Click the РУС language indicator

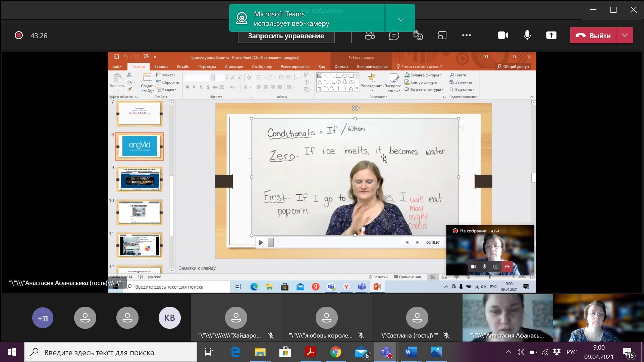(572, 352)
